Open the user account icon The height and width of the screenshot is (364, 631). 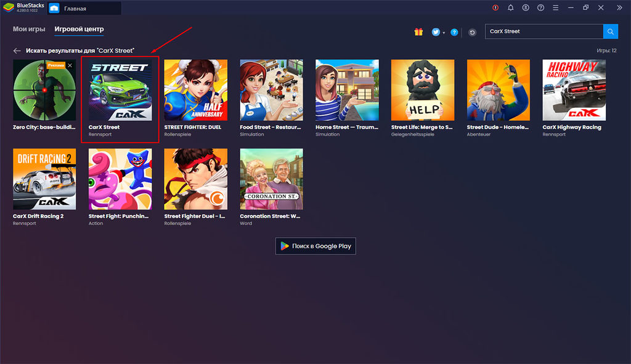526,7
